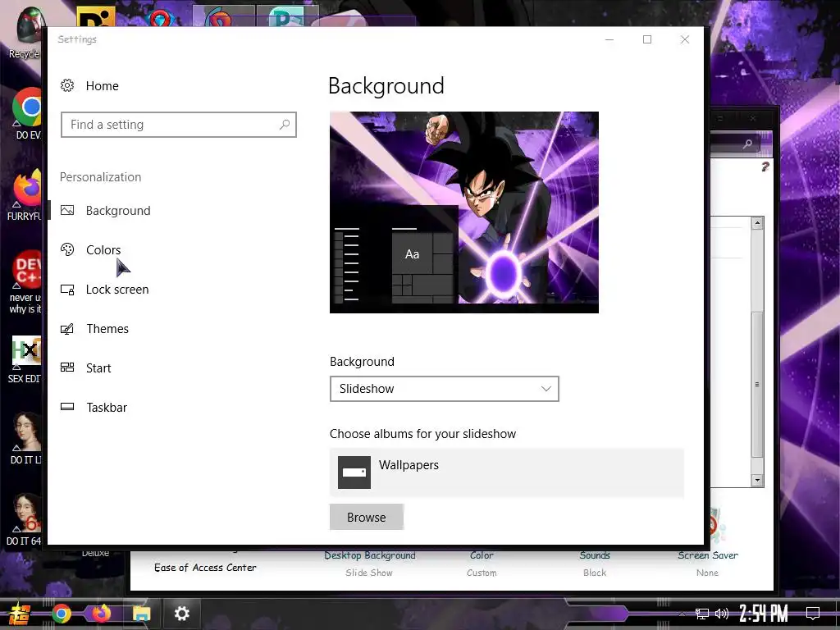Click the Themes brush icon
This screenshot has width=840, height=630.
pos(67,328)
